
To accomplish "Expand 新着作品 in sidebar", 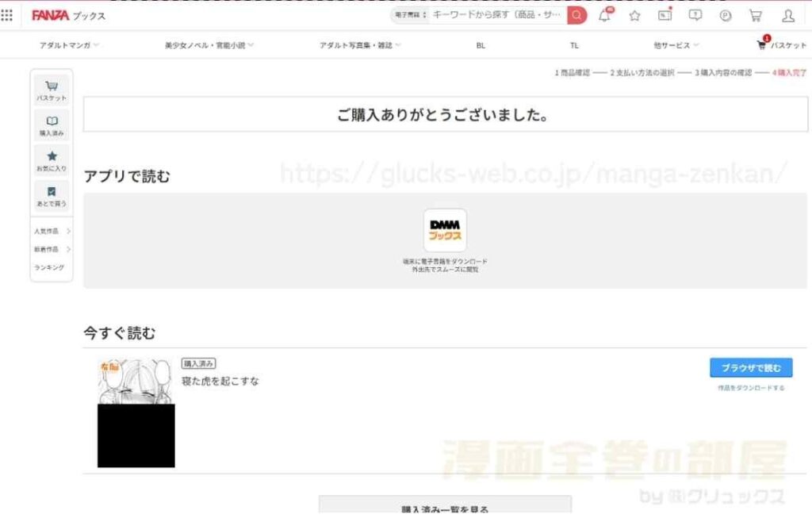I will click(x=52, y=249).
